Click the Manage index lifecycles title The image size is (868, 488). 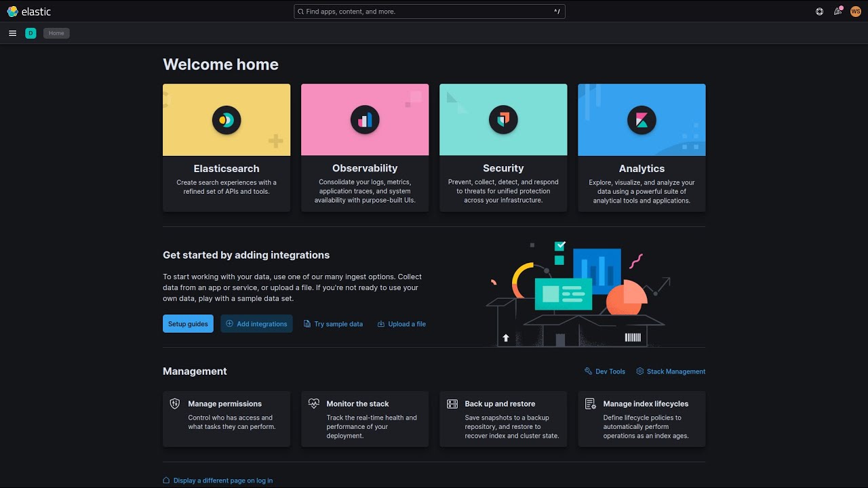[646, 404]
